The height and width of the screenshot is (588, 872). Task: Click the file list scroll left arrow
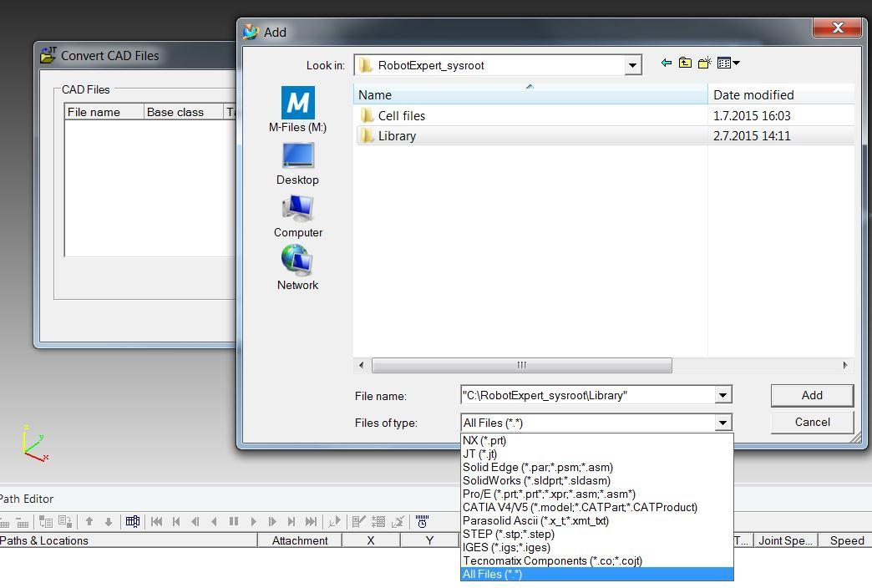pyautogui.click(x=362, y=366)
